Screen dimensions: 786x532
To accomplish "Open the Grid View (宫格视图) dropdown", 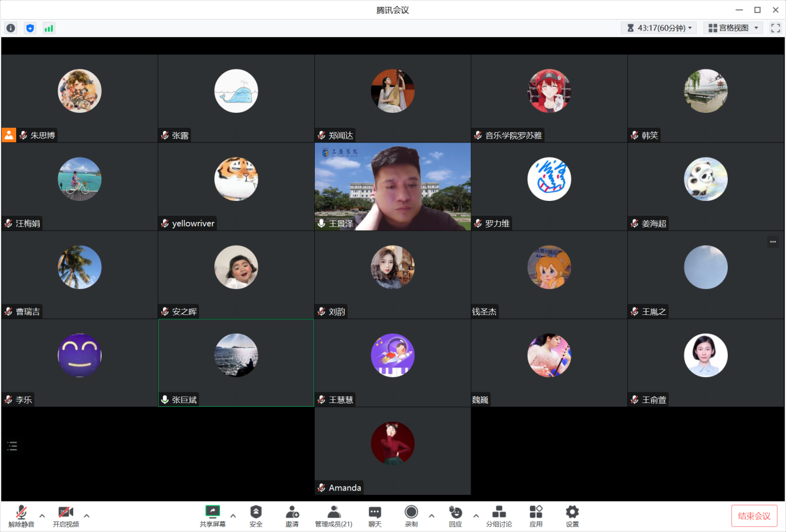I will click(733, 28).
